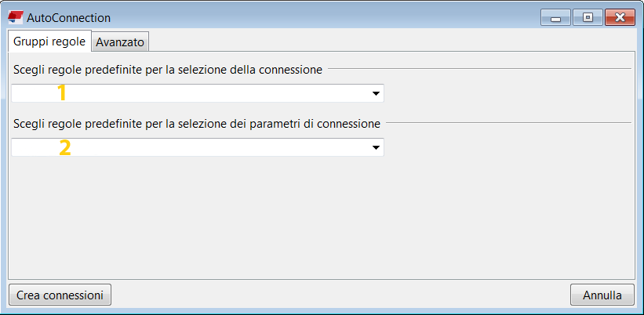The width and height of the screenshot is (644, 315).
Task: Select the Gruppi regole tab
Action: [x=49, y=42]
